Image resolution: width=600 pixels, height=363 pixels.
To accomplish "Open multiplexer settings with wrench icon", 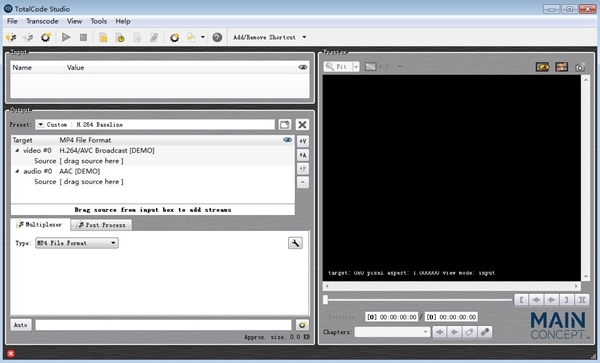I will point(295,243).
